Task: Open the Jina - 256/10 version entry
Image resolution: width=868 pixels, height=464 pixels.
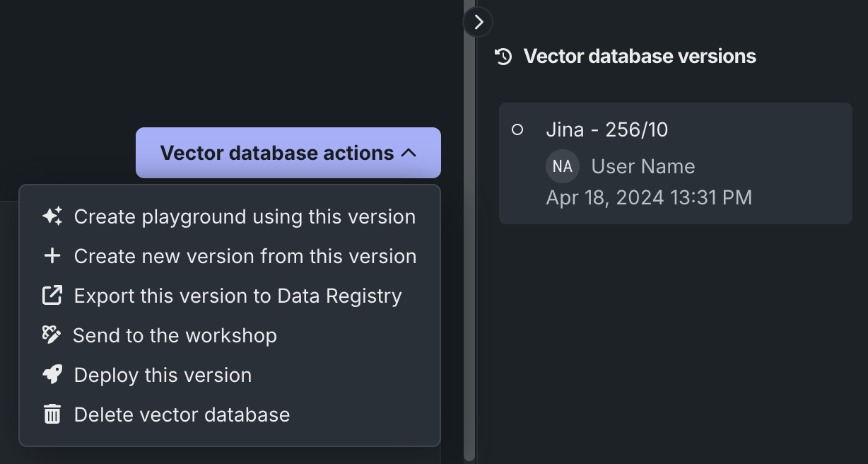Action: click(606, 129)
